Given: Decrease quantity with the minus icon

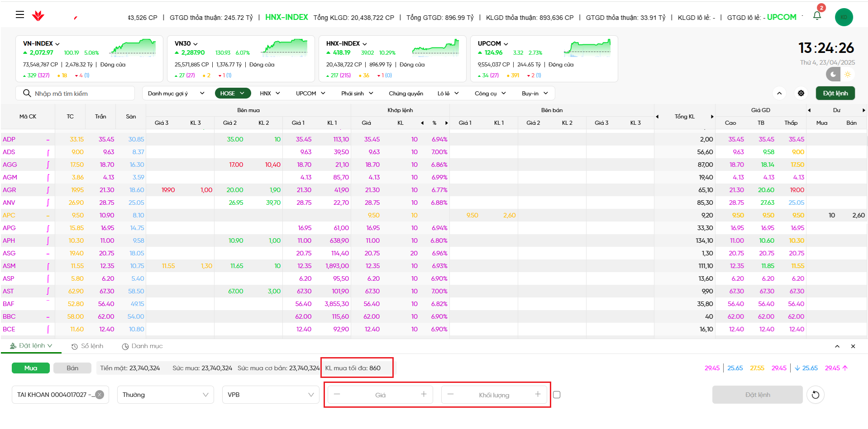Looking at the screenshot, I should pos(450,394).
